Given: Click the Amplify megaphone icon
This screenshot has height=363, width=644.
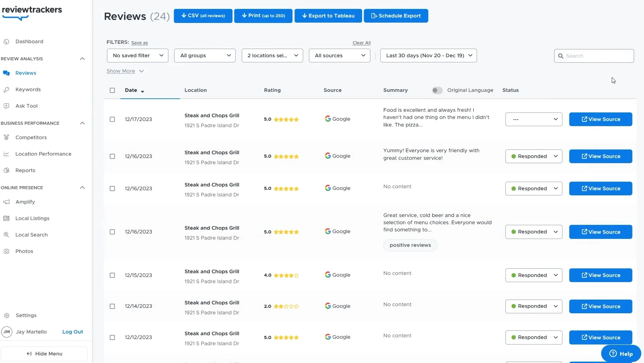Looking at the screenshot, I should pos(6,202).
